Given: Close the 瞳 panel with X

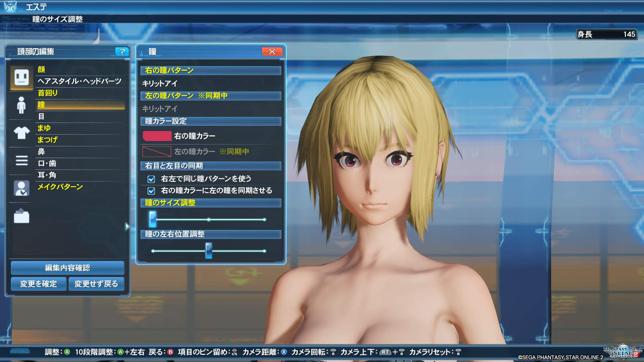Looking at the screenshot, I should click(x=272, y=51).
